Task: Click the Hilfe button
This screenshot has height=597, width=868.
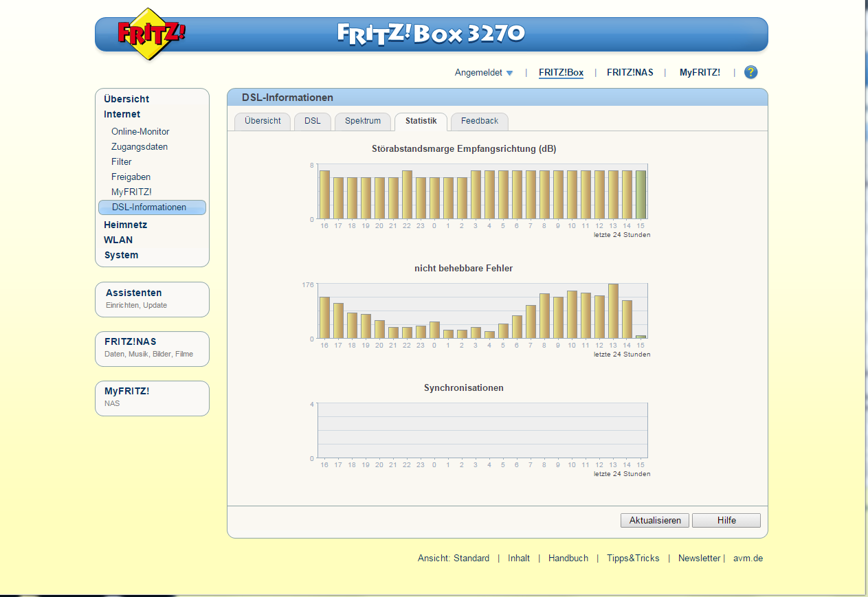Action: point(726,520)
